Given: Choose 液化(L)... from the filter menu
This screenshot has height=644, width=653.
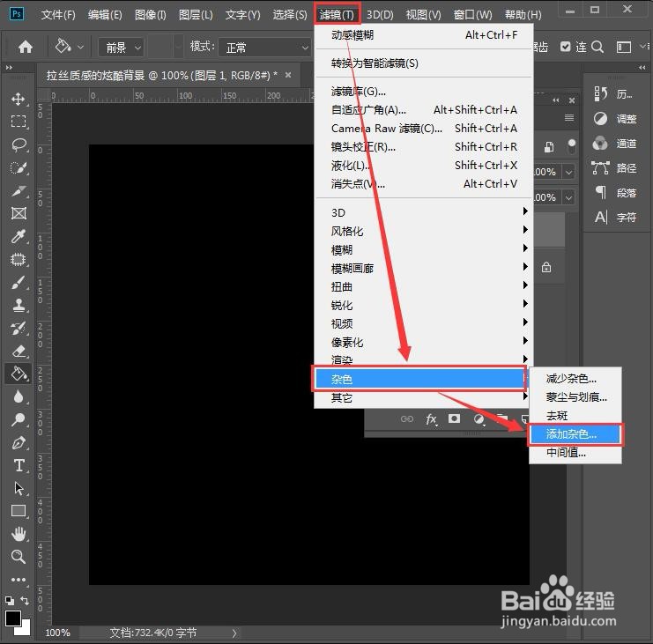Looking at the screenshot, I should click(x=423, y=166).
